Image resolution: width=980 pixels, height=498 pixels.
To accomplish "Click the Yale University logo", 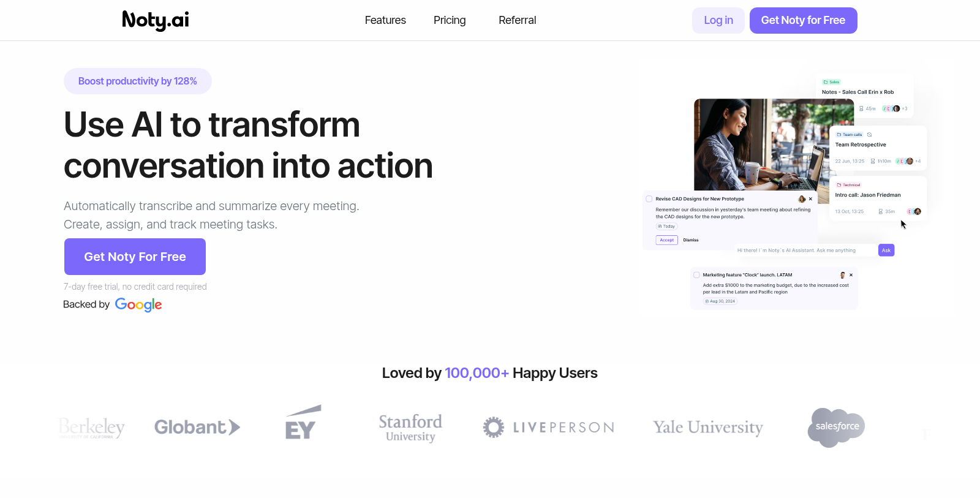I will [708, 427].
